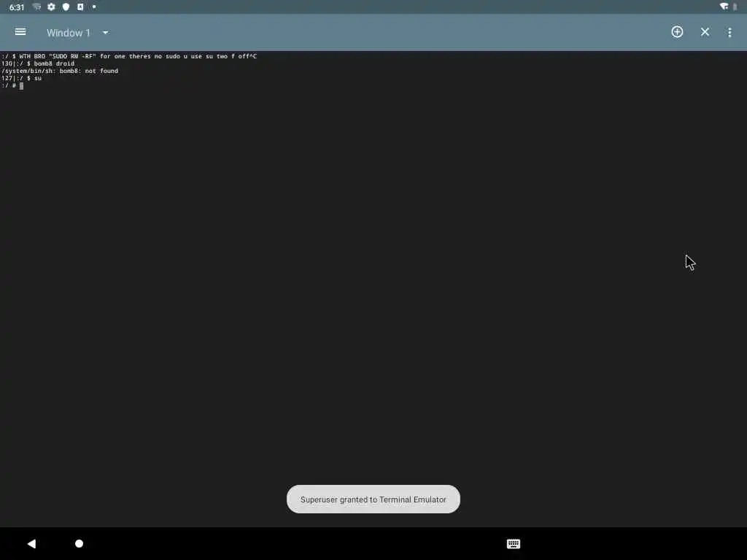Expand the Window 1 dropdown
Image resolution: width=747 pixels, height=560 pixels.
tap(78, 33)
